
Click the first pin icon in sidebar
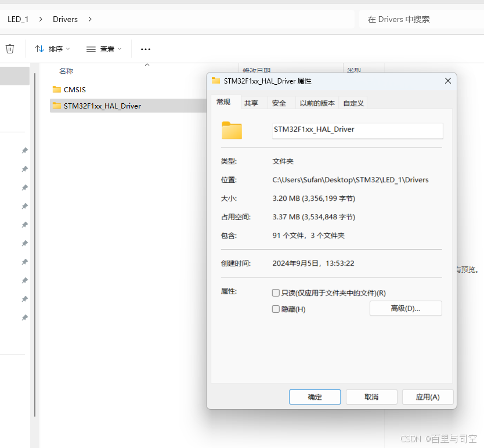[25, 150]
